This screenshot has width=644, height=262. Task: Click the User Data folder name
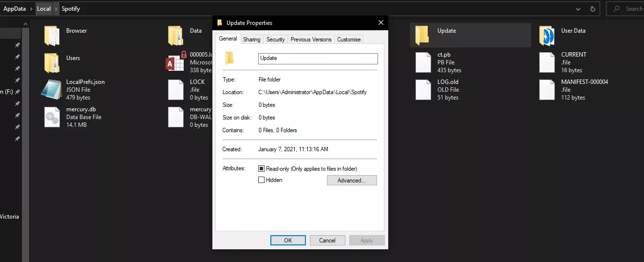tap(573, 30)
